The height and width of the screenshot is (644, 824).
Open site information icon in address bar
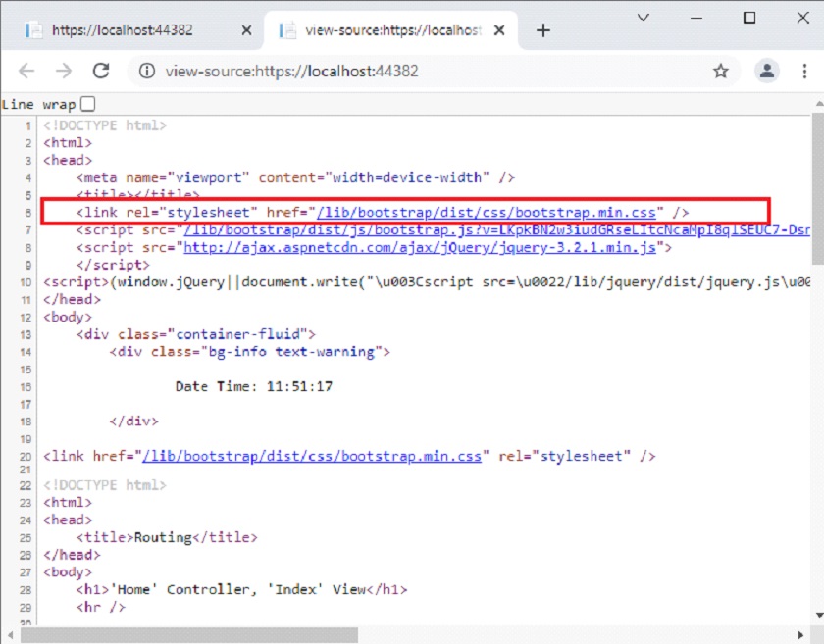pos(147,71)
